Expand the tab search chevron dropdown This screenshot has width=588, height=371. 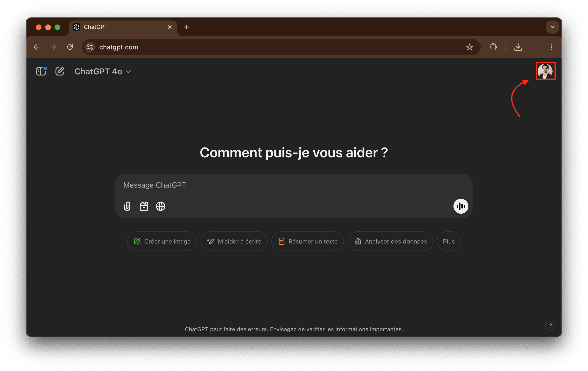[x=552, y=27]
